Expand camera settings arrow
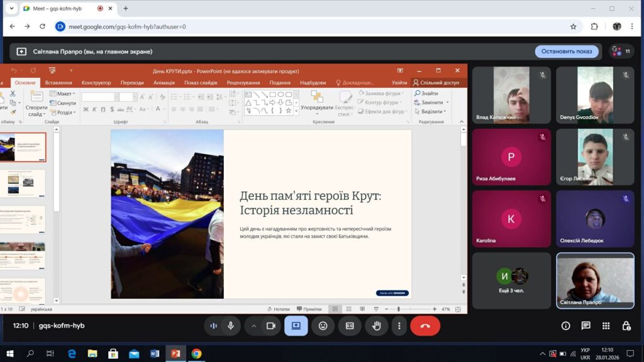644x362 pixels. (254, 326)
